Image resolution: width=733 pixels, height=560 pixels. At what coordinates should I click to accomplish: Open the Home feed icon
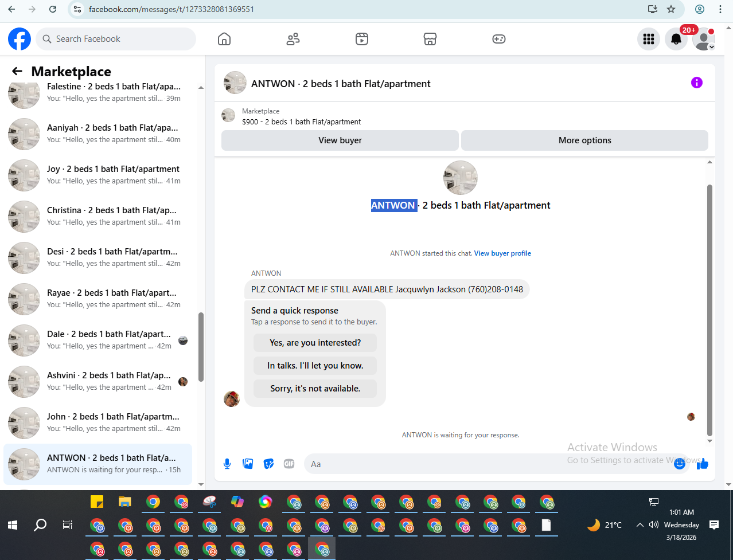point(224,39)
